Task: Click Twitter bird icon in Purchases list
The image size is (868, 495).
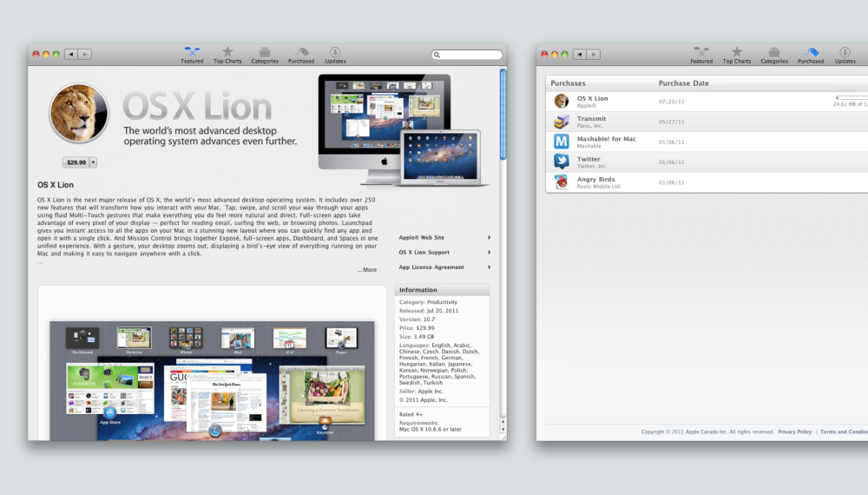Action: 562,162
